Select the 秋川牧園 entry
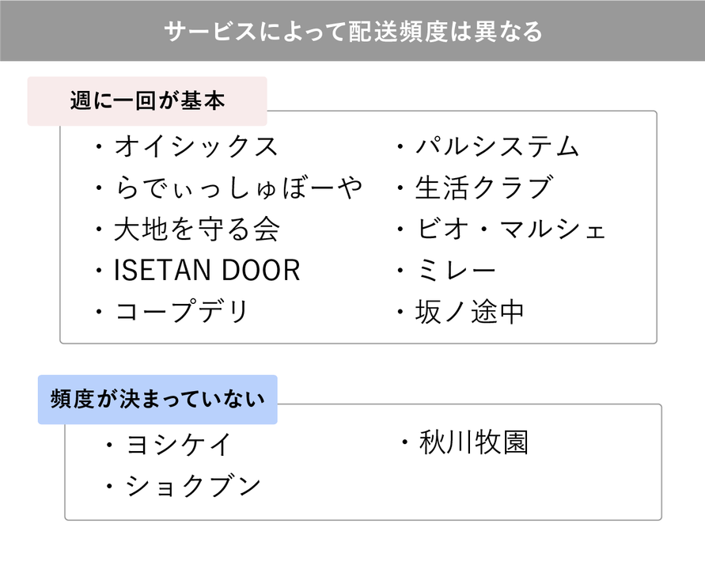 (x=473, y=443)
